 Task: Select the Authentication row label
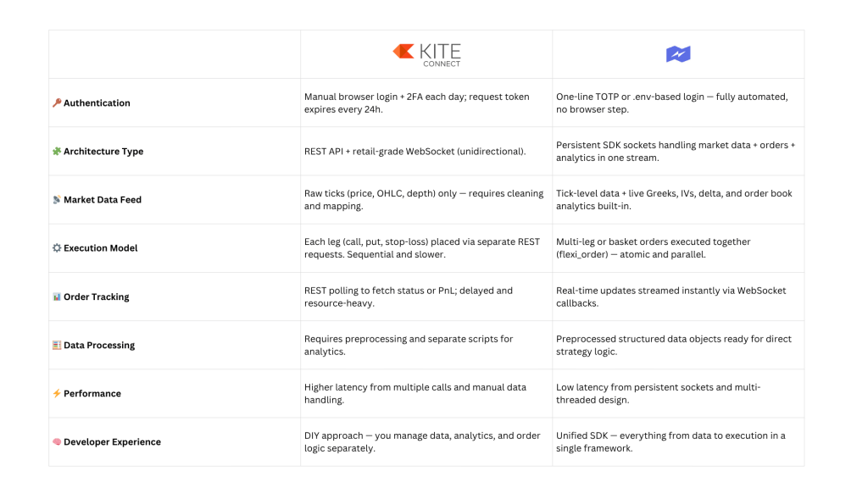[x=97, y=103]
